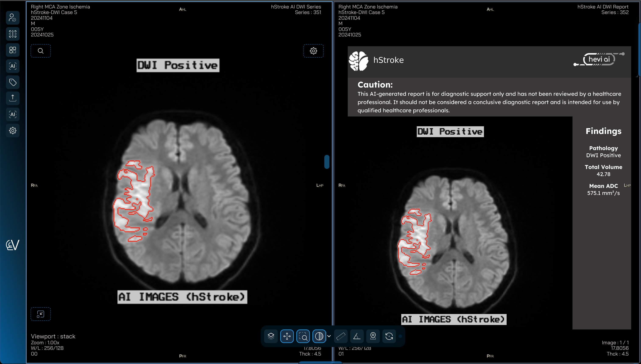Select the Angle measurement tool

[x=357, y=336]
